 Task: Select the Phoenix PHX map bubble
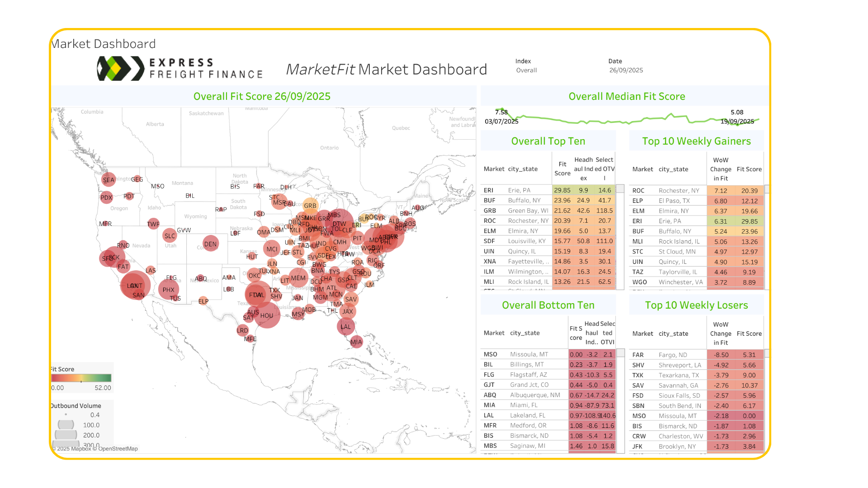[x=168, y=290]
